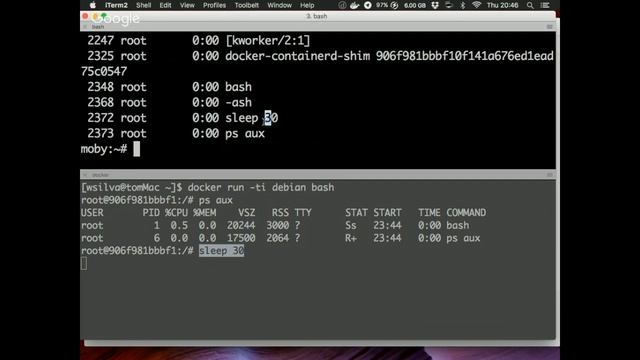Open the display mirroring menu icon

click(x=449, y=5)
